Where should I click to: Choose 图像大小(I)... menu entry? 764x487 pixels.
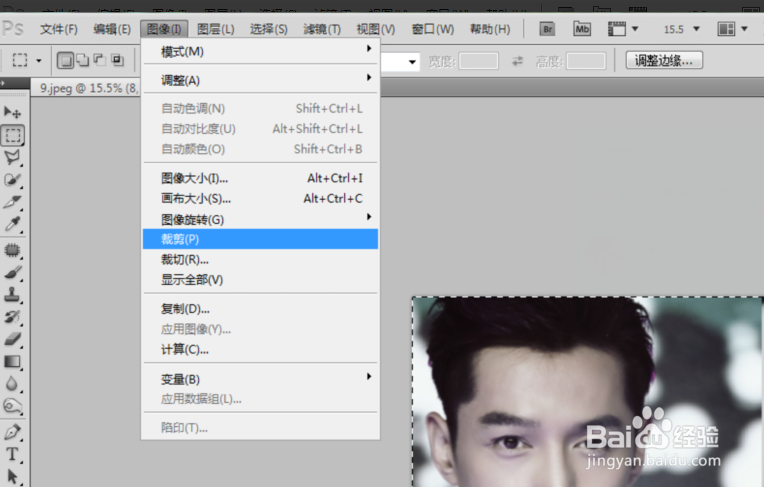[260, 178]
